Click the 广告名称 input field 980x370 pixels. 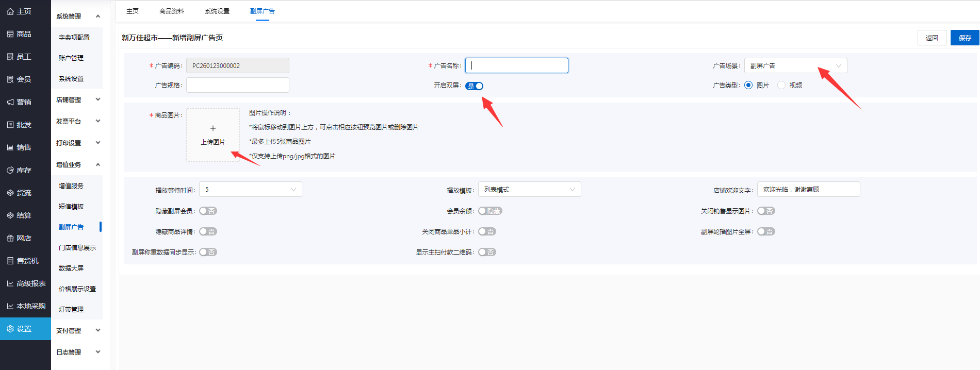click(x=516, y=65)
